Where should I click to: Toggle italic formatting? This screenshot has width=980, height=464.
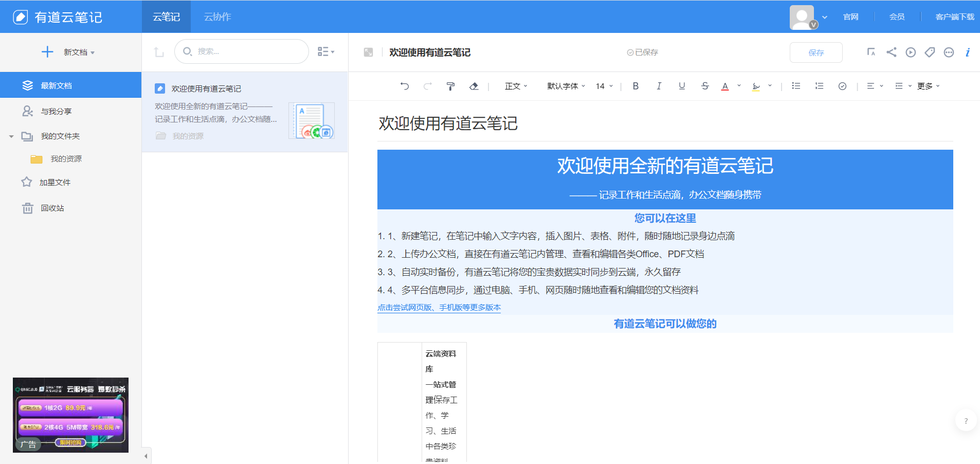point(659,86)
